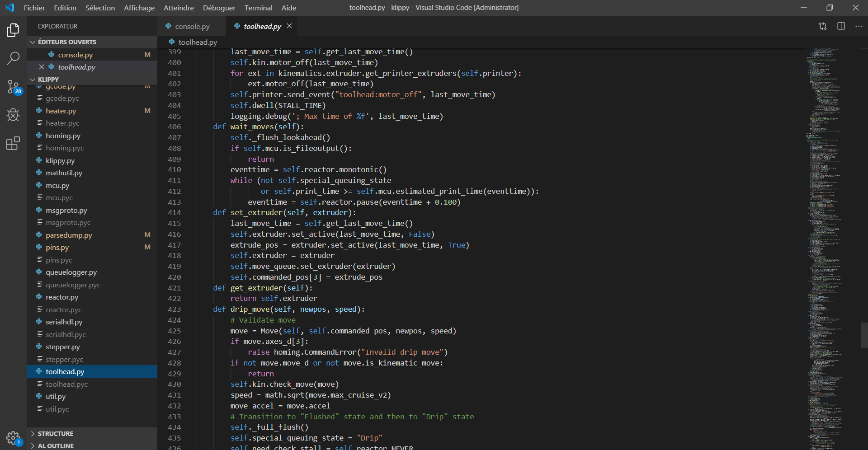
Task: Close the toolhead.py editor tab
Action: coord(289,26)
